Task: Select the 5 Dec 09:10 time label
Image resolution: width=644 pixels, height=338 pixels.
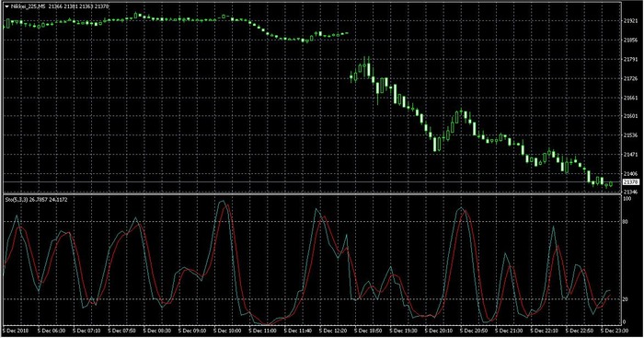Action: [192, 331]
